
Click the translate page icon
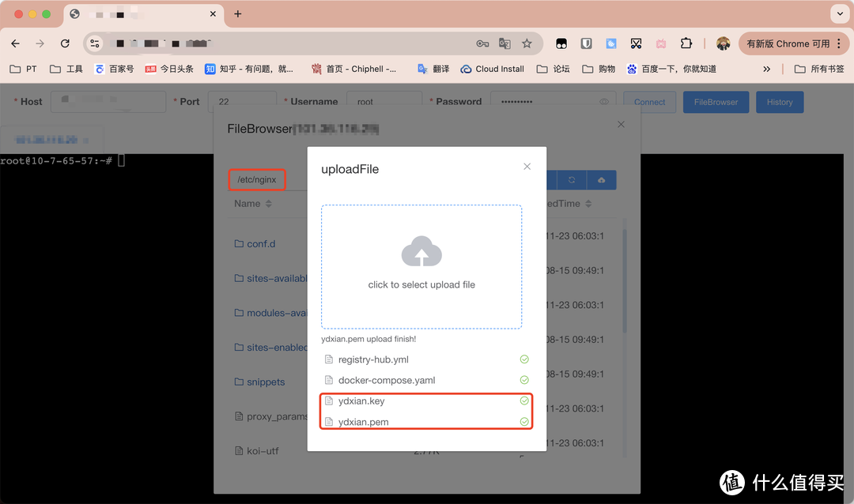504,43
